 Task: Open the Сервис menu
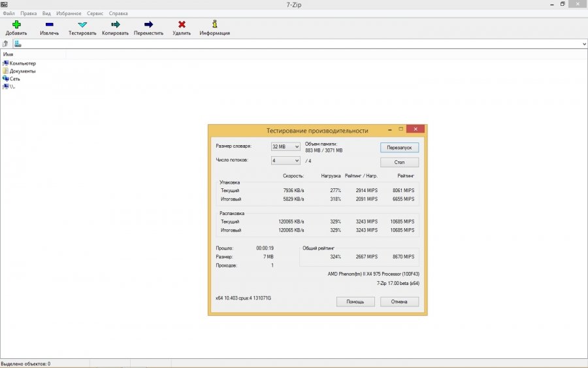click(95, 13)
